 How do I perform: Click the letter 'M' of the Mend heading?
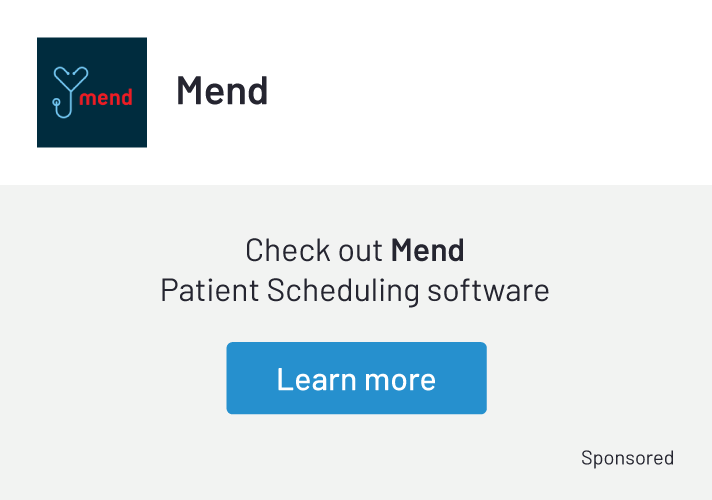[189, 91]
